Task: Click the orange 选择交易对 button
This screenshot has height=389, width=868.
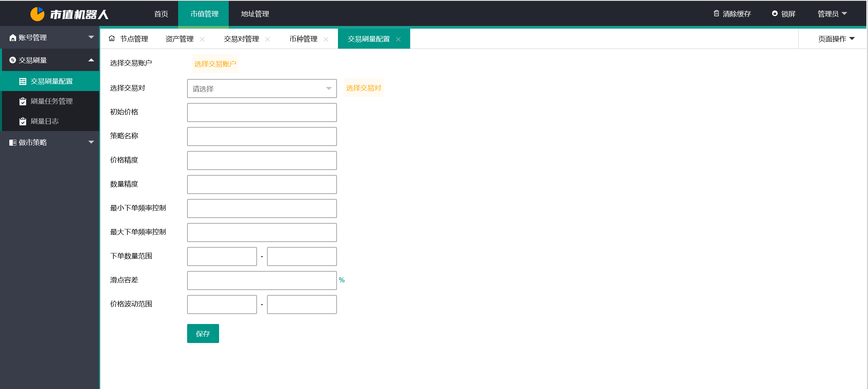Action: [x=364, y=88]
